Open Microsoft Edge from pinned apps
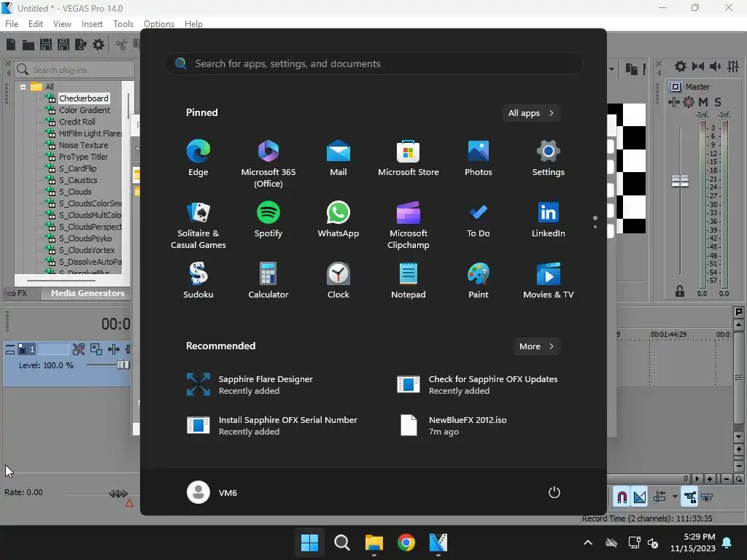The width and height of the screenshot is (747, 560). [x=198, y=158]
